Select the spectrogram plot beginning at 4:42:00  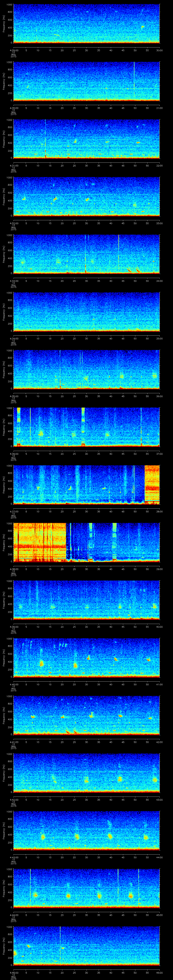86,773
